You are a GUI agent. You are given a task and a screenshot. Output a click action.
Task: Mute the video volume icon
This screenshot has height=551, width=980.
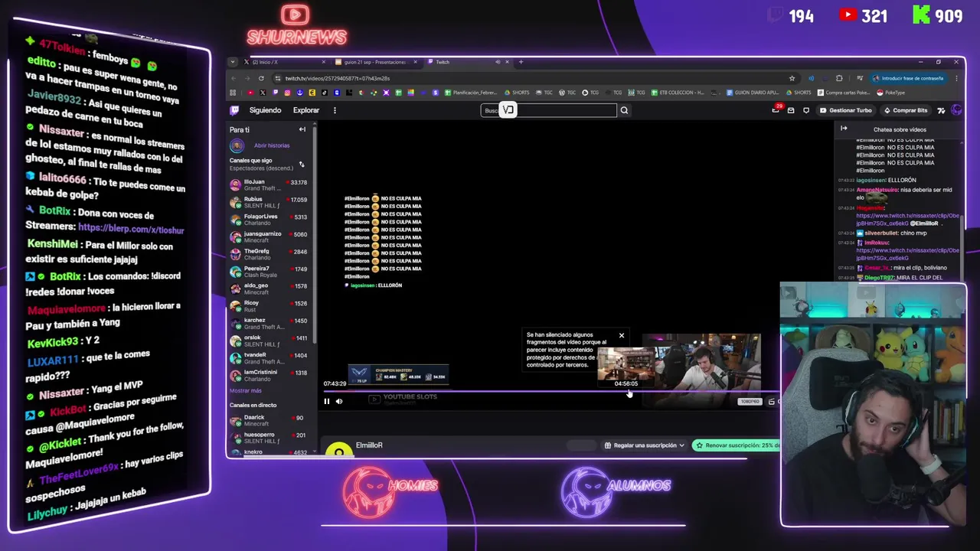(339, 401)
